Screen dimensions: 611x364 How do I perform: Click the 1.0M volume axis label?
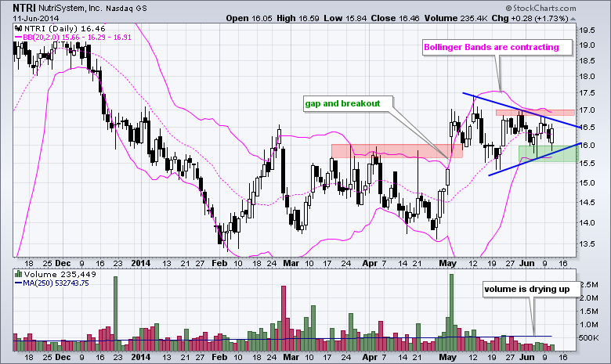[x=589, y=324]
